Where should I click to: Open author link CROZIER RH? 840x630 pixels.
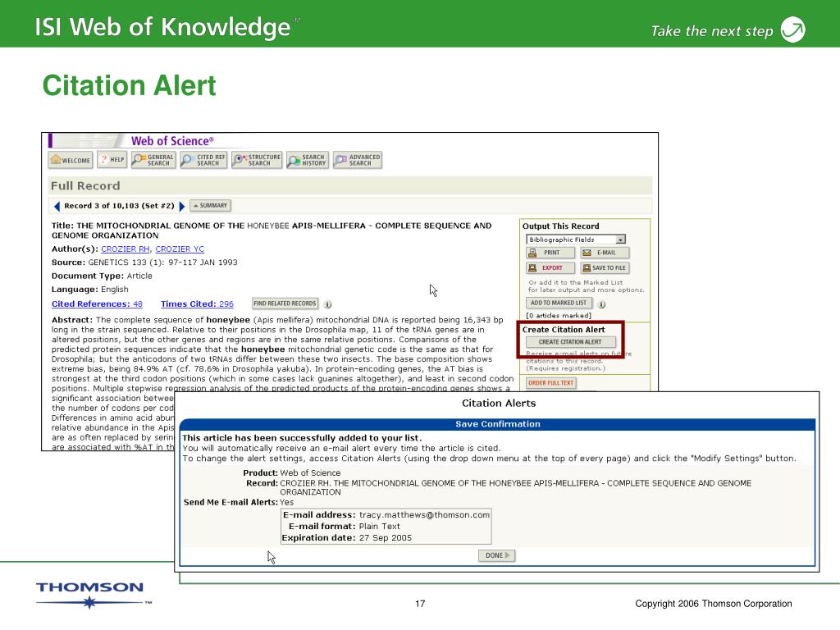click(126, 249)
